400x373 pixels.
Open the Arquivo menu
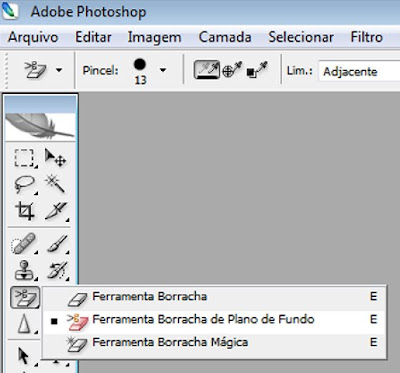coord(33,37)
